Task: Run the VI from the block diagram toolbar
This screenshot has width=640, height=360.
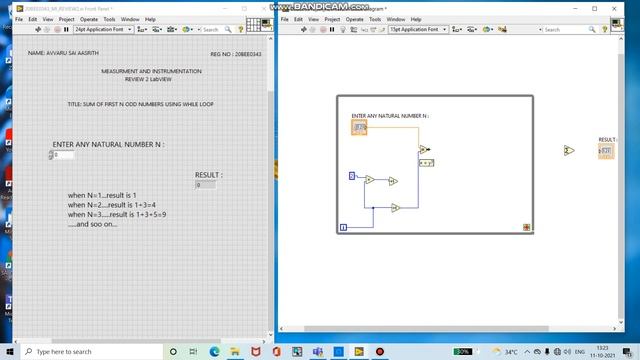Action: [x=304, y=29]
